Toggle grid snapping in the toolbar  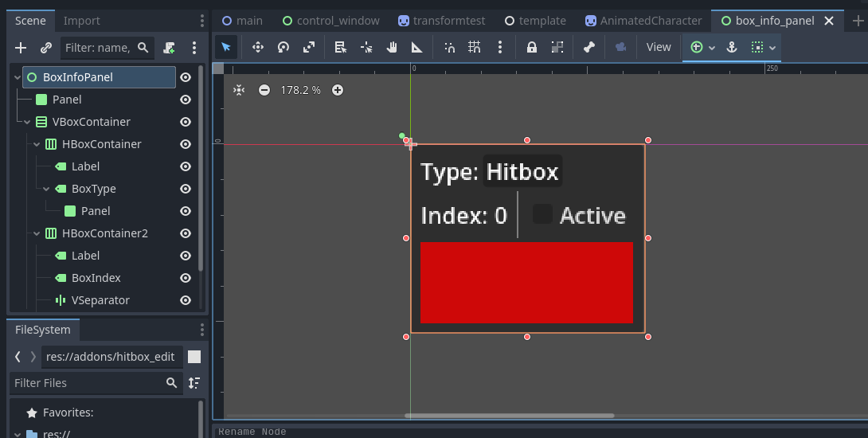(475, 48)
